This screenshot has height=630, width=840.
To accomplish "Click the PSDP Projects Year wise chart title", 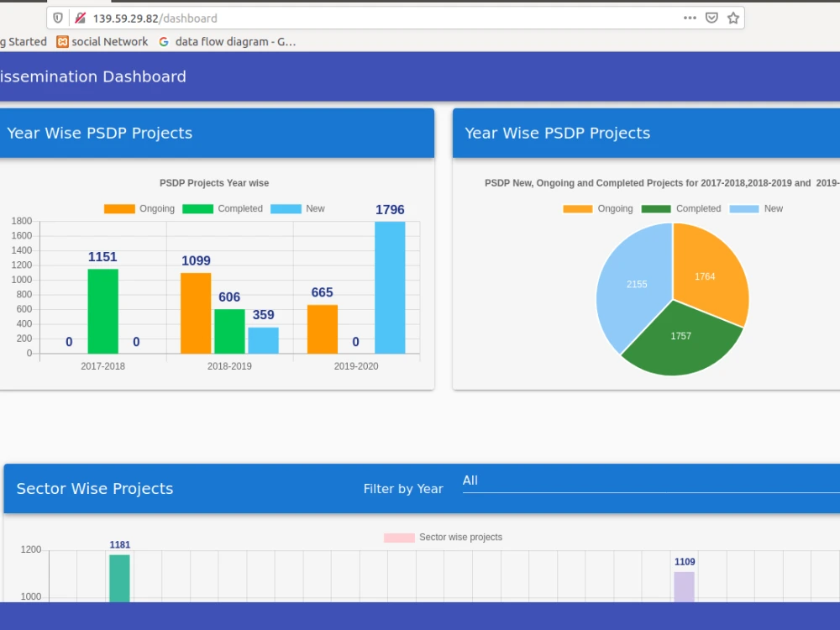I will pyautogui.click(x=214, y=183).
